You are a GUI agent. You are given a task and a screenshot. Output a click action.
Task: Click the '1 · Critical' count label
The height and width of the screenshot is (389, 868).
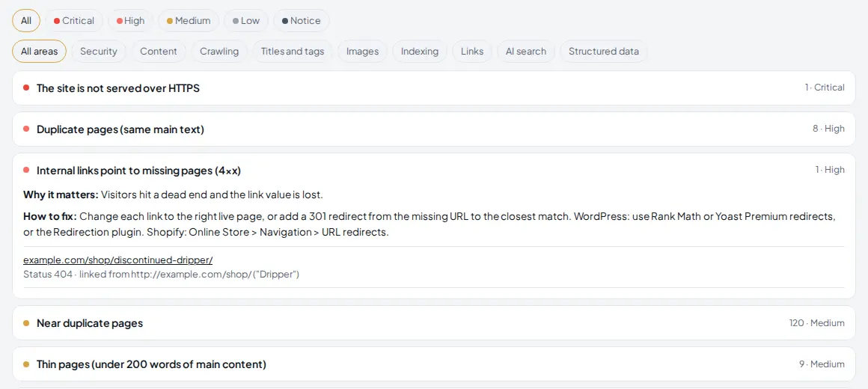click(825, 88)
